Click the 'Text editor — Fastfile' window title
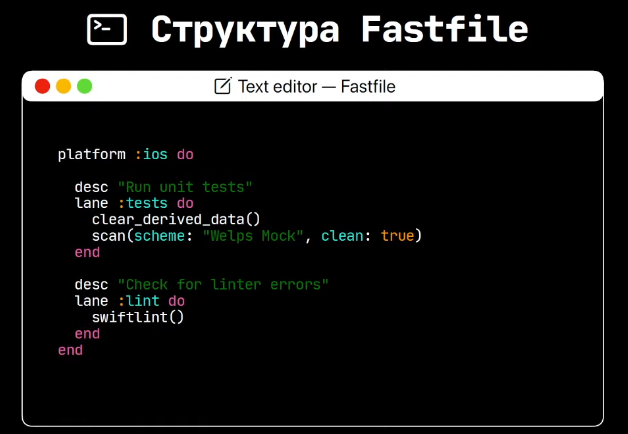The height and width of the screenshot is (434, 628). pos(316,86)
